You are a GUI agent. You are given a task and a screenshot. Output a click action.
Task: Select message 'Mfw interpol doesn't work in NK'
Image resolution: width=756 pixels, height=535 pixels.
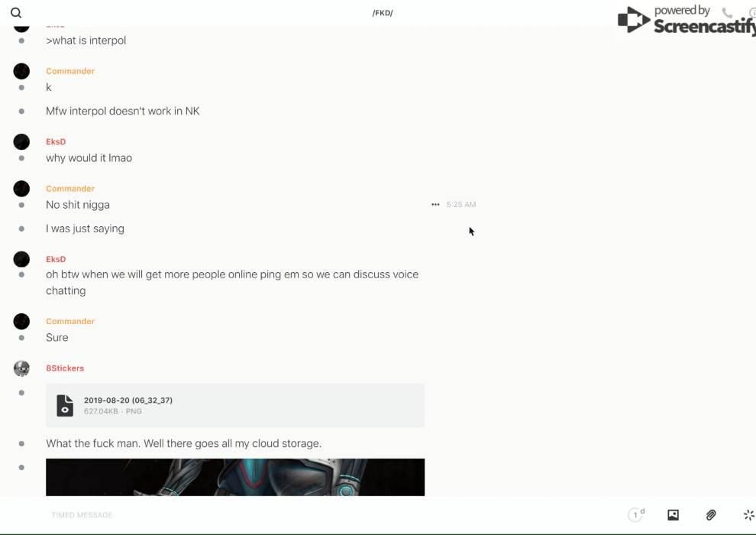pyautogui.click(x=122, y=111)
